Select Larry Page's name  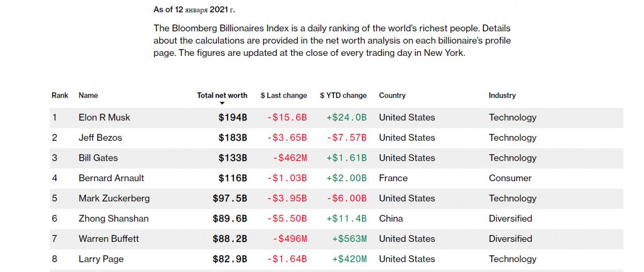click(x=101, y=259)
